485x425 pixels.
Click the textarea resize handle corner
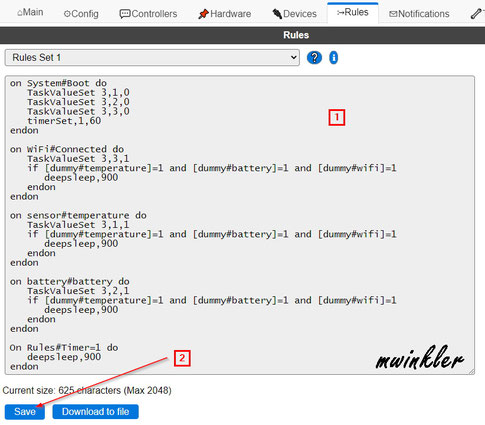[x=472, y=371]
